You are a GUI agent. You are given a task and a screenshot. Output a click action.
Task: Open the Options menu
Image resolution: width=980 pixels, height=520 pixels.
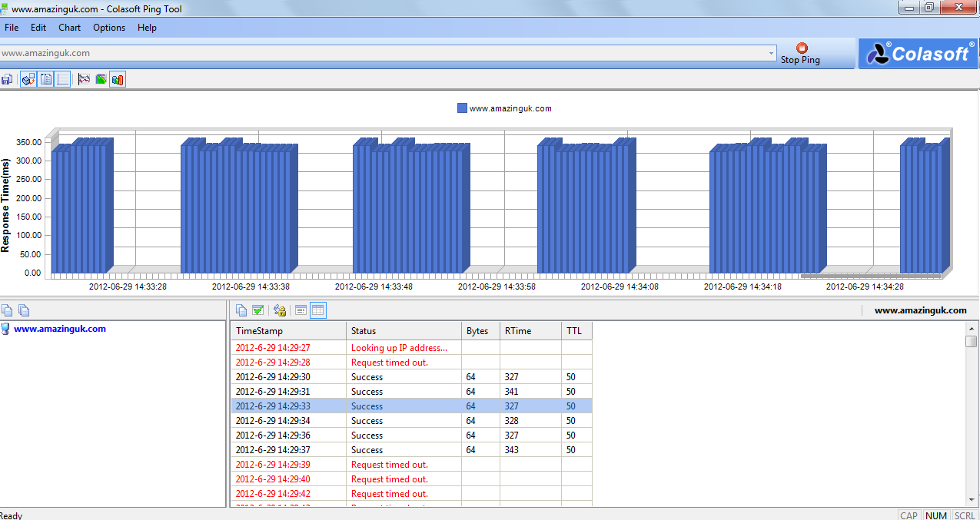pos(109,28)
